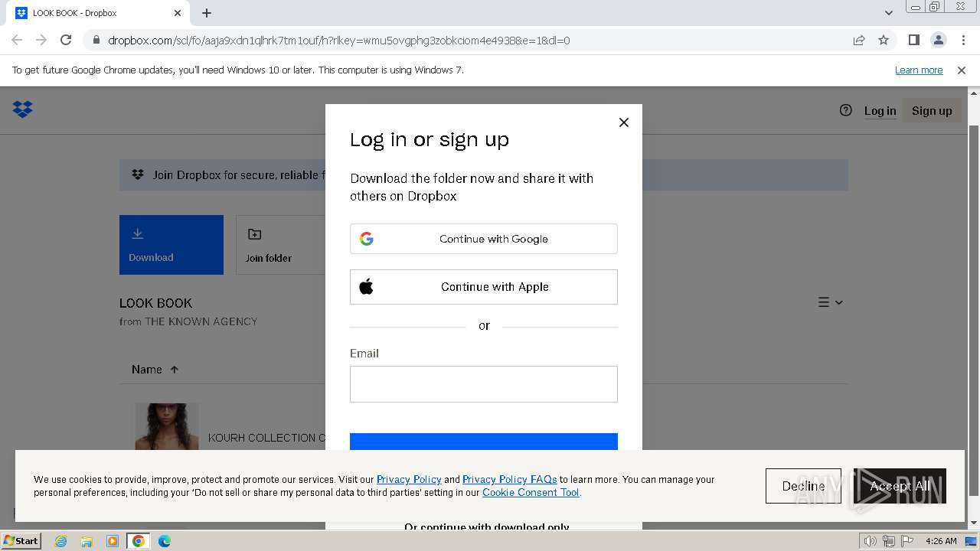Download the LOOK BOOK folder

click(x=171, y=245)
